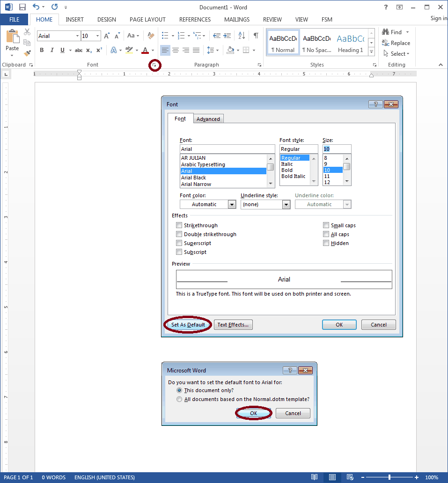Switch to the INSERT ribbon tab
This screenshot has width=448, height=483.
[x=74, y=19]
